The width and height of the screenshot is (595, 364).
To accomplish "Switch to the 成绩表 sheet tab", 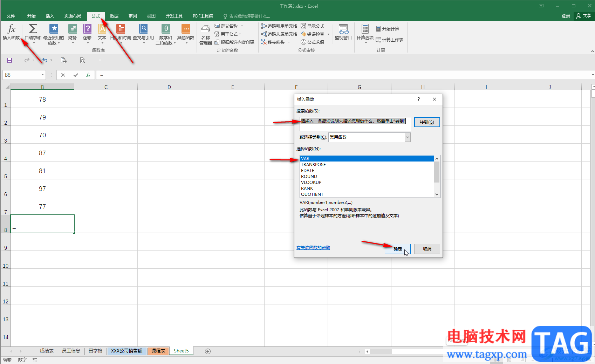I will (47, 351).
